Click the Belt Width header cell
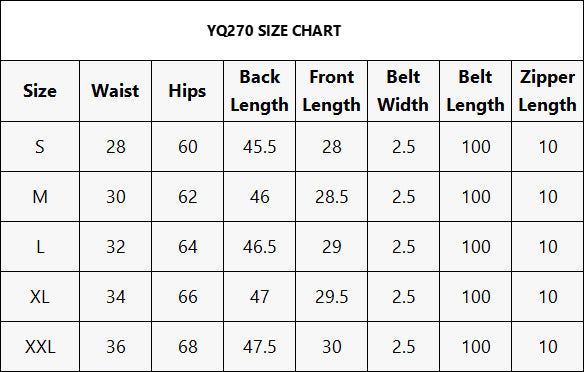584x372 pixels. pos(403,91)
